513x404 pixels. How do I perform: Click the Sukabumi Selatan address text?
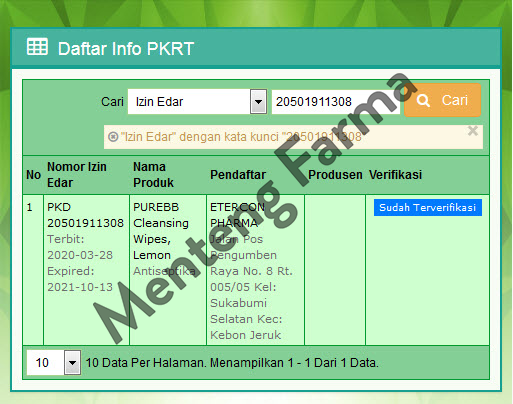pos(246,311)
